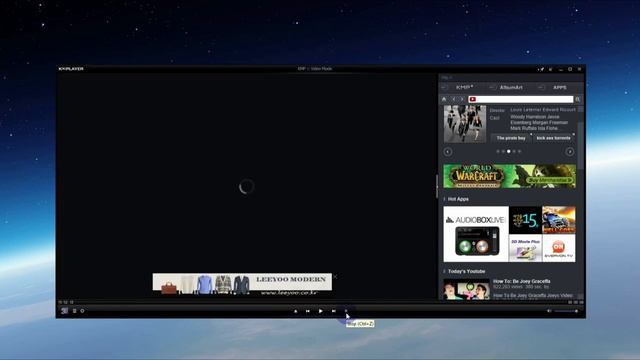Click the Hot Apps section heading
Viewport: 640px width, 360px height.
[458, 199]
